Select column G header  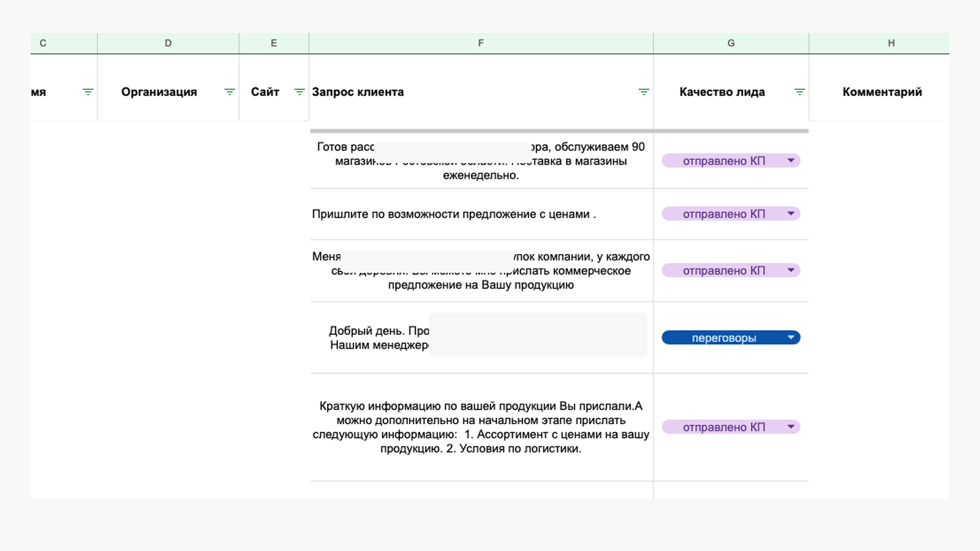[731, 43]
